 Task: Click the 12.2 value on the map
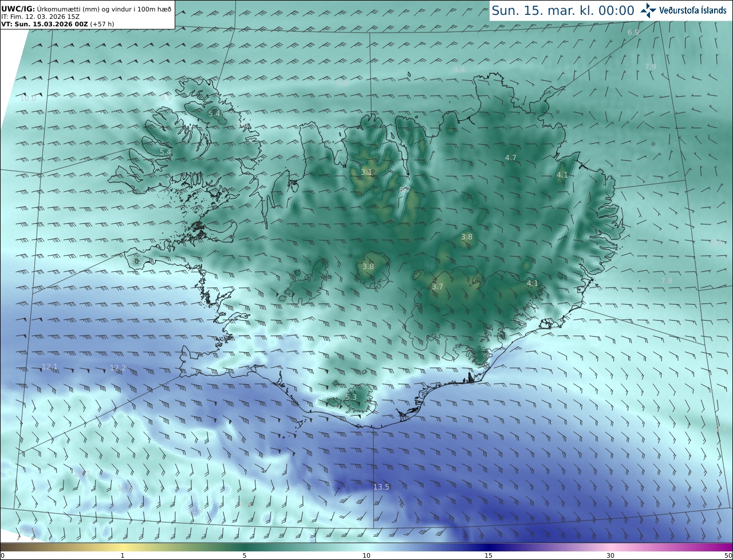[118, 368]
